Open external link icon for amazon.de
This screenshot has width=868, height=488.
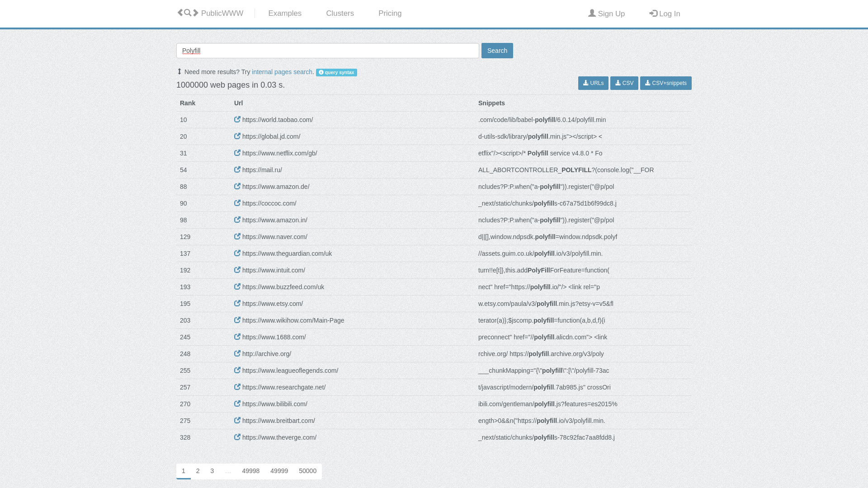pyautogui.click(x=237, y=187)
